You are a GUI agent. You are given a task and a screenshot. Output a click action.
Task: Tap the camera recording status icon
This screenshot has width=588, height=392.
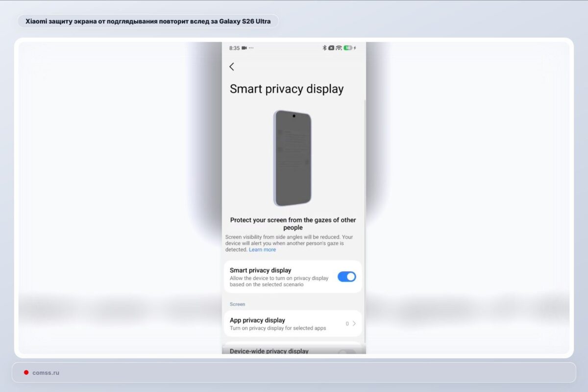tap(245, 48)
